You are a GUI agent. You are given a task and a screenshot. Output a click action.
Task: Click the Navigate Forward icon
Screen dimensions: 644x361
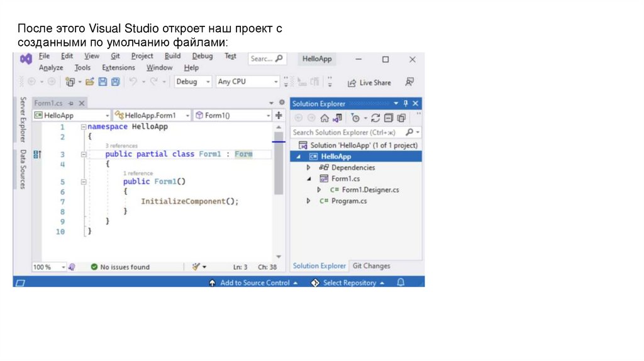click(52, 82)
